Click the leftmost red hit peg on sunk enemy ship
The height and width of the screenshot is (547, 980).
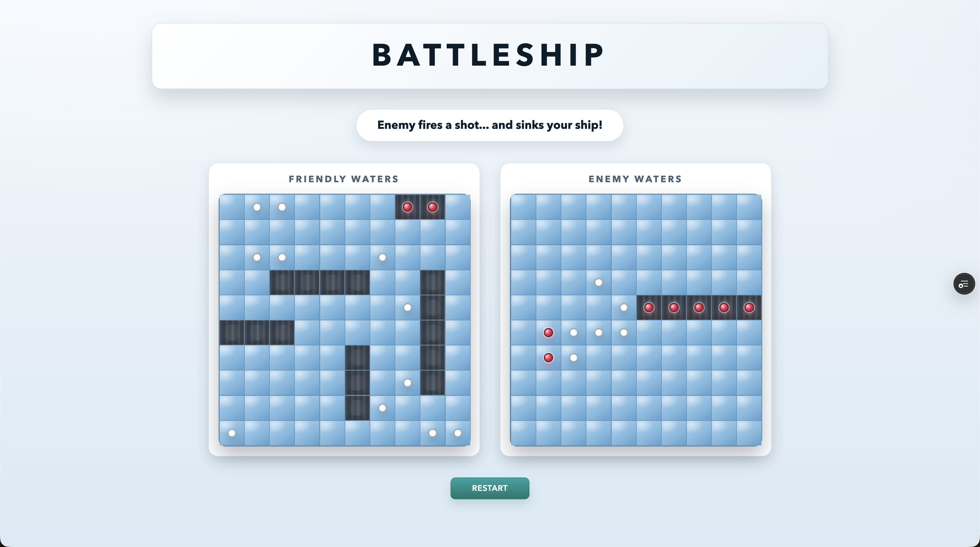(x=649, y=307)
